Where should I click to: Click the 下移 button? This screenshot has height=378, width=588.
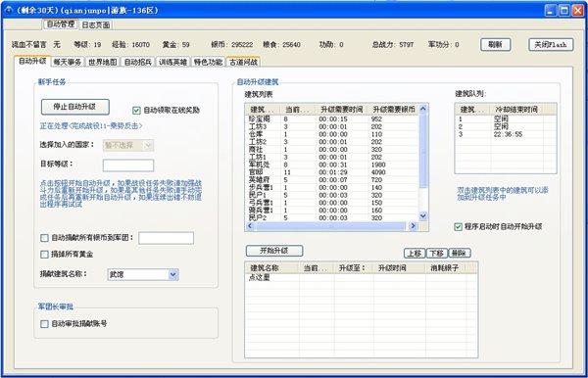click(436, 254)
